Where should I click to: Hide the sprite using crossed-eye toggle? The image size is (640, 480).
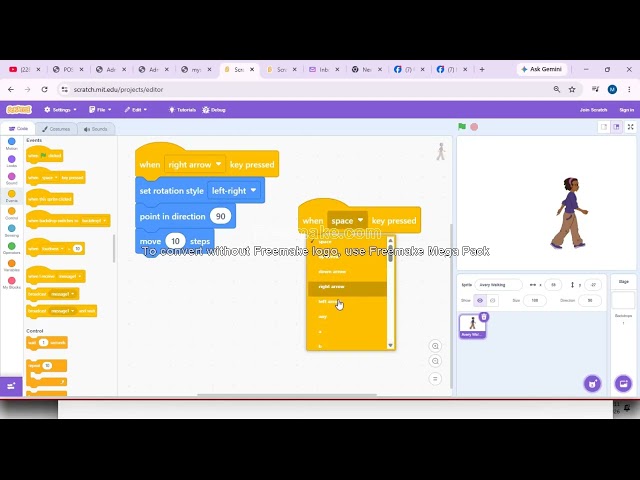[493, 300]
